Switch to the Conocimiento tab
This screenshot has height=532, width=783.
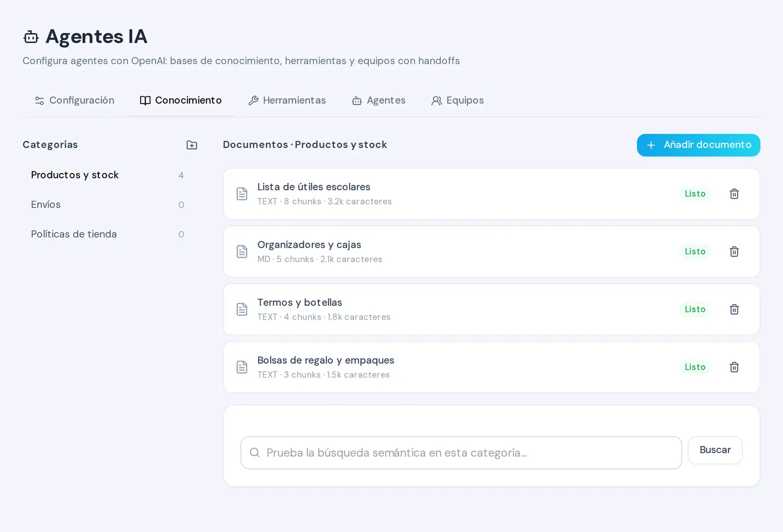pos(181,100)
